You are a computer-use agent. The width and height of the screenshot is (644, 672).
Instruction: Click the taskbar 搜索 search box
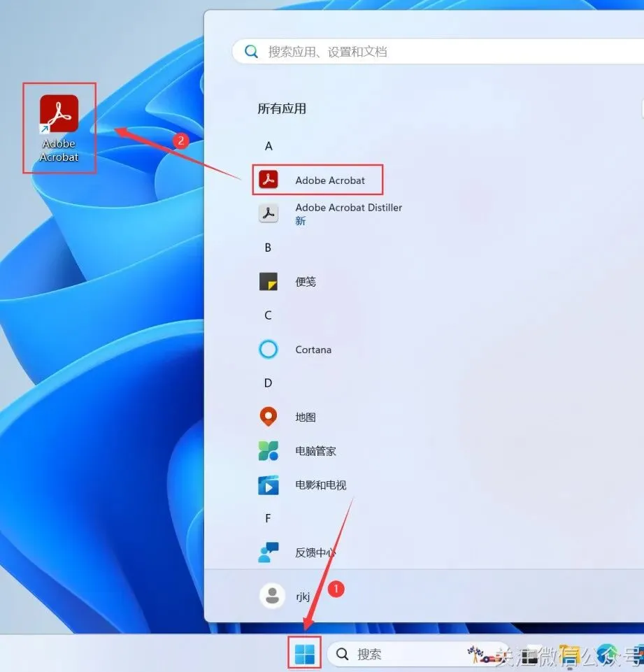tap(417, 654)
